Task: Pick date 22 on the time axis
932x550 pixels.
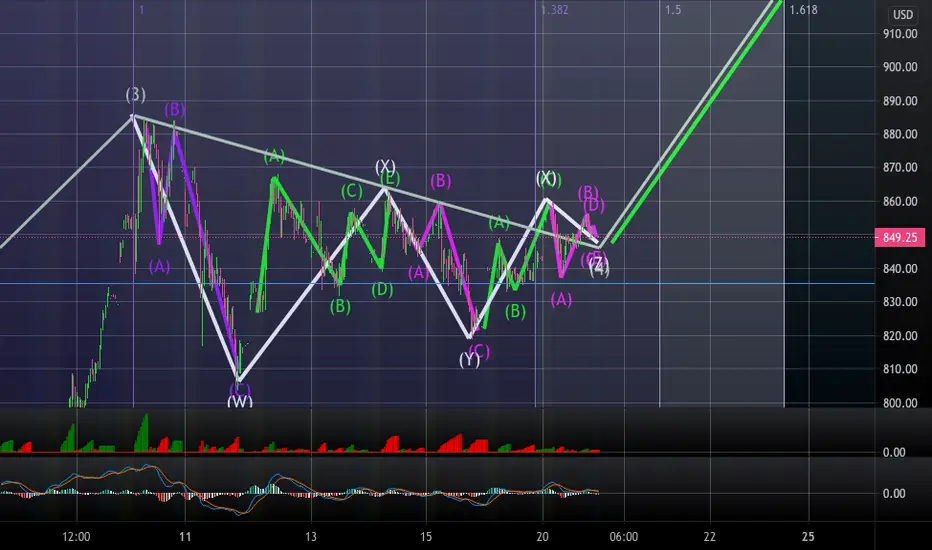Action: point(710,537)
